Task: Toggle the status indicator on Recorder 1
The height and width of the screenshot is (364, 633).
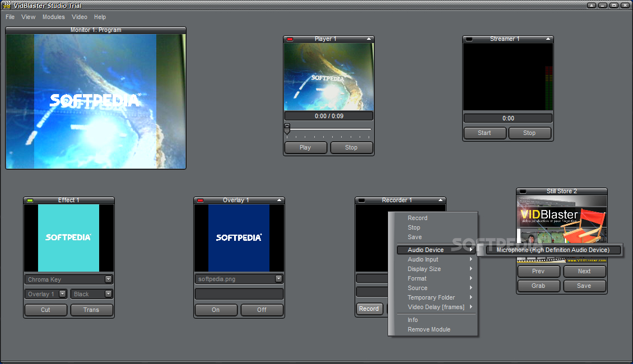Action: pyautogui.click(x=362, y=200)
